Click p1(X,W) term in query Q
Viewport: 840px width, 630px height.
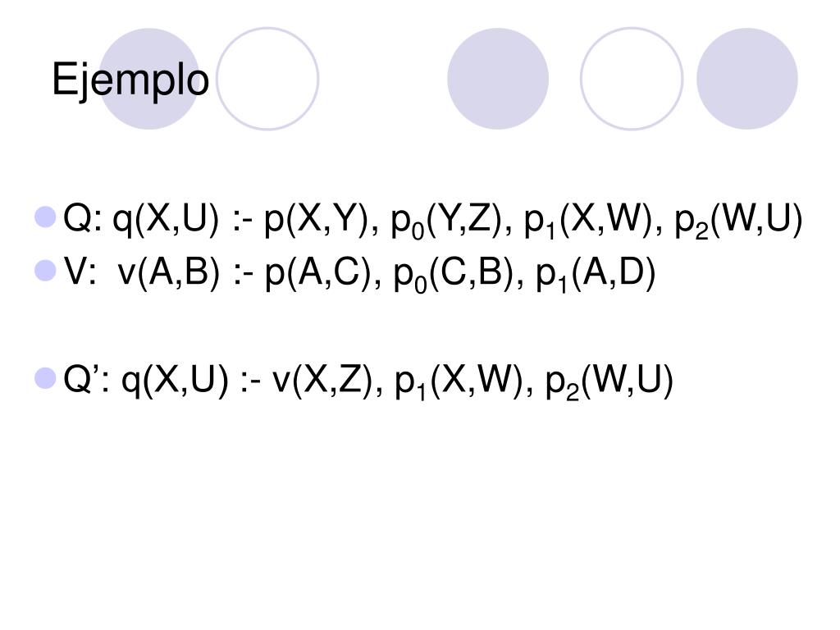(x=589, y=221)
